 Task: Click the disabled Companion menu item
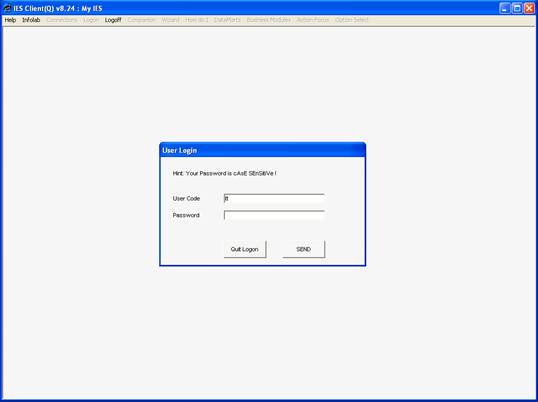141,20
